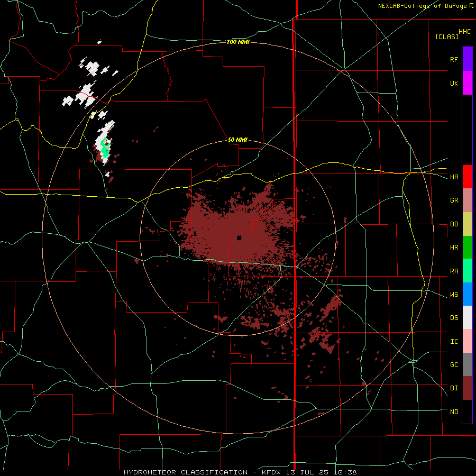
Task: Click the HA red legend swatch
Action: (467, 177)
